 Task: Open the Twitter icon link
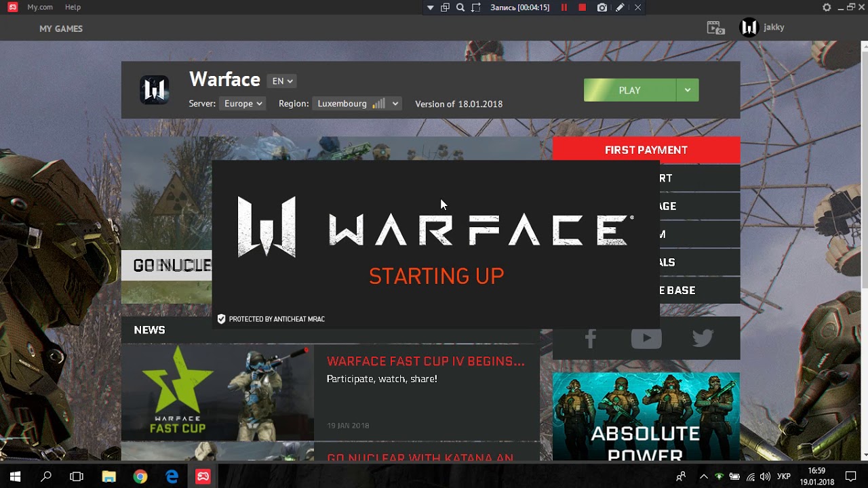tap(703, 338)
